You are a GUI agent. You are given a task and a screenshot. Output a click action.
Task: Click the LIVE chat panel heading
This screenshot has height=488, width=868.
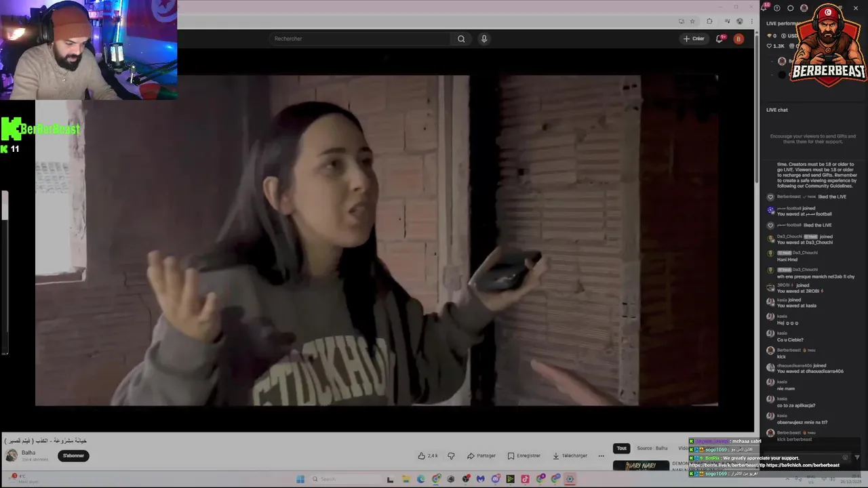pos(777,110)
